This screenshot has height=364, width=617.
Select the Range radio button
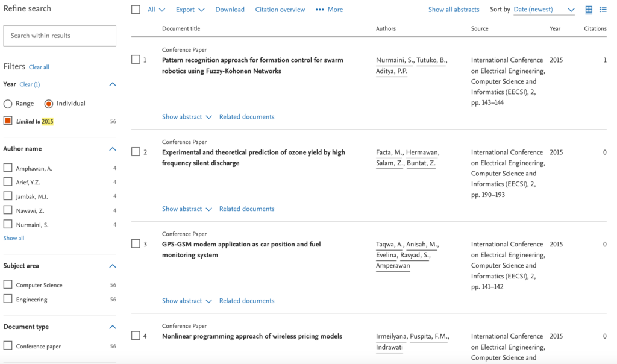(x=8, y=104)
